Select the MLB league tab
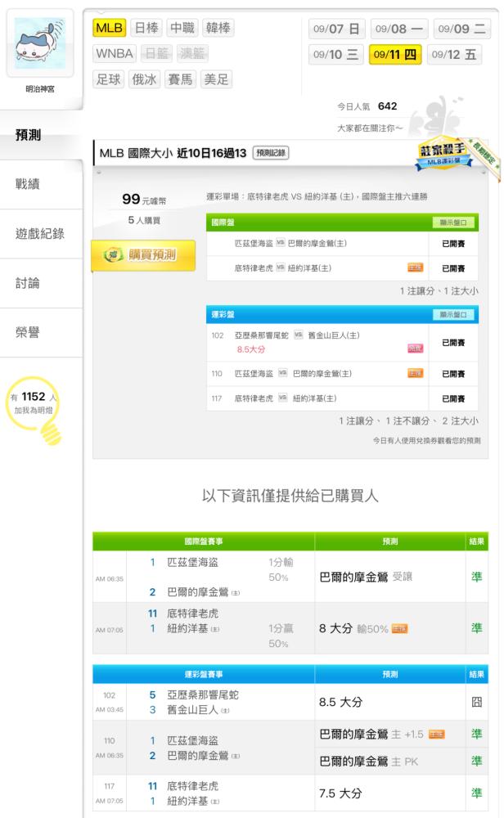The height and width of the screenshot is (818, 504). (110, 28)
